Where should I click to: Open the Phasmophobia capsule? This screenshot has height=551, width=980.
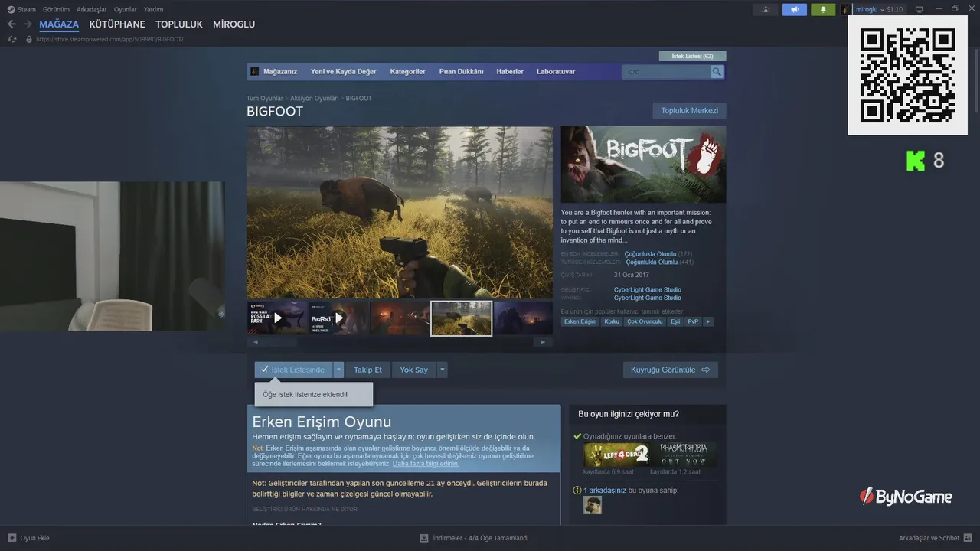click(684, 455)
